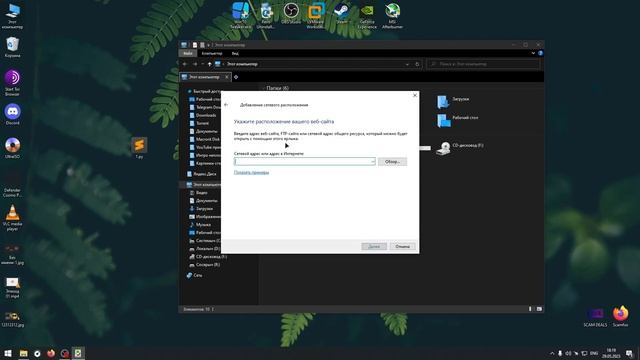Close the add network location dialog
The height and width of the screenshot is (360, 640).
click(x=415, y=95)
